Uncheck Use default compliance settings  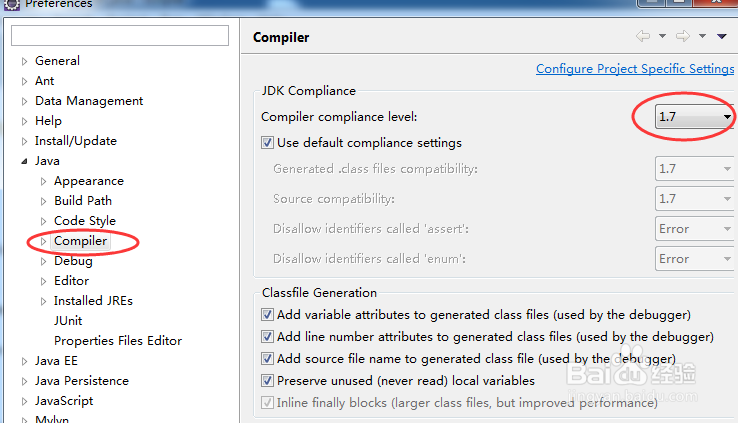pos(267,143)
